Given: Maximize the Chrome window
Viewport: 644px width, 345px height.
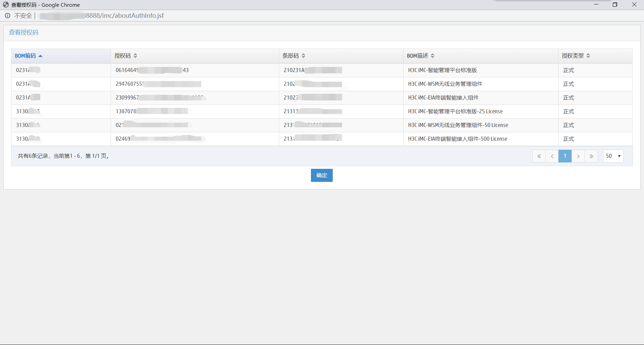Looking at the screenshot, I should pos(615,5).
